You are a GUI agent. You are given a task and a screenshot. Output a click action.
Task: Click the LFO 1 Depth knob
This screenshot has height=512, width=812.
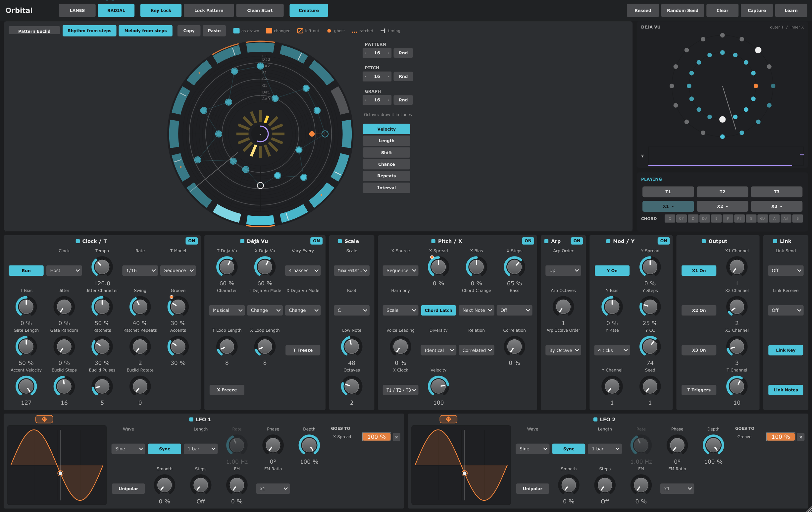click(309, 445)
